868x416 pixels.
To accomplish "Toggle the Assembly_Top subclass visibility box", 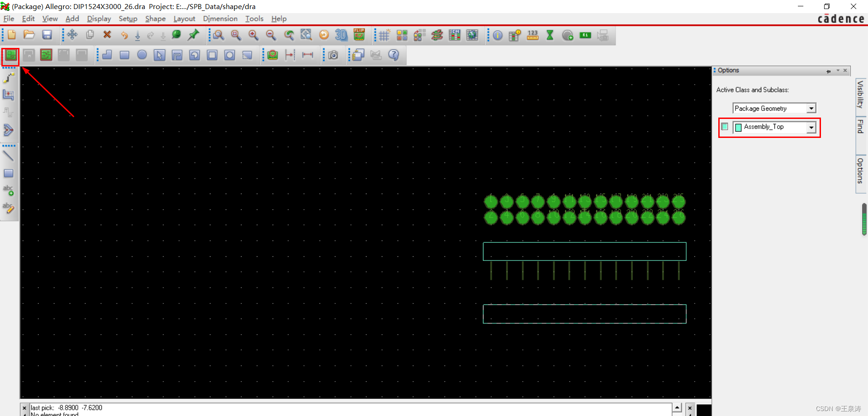I will 725,127.
